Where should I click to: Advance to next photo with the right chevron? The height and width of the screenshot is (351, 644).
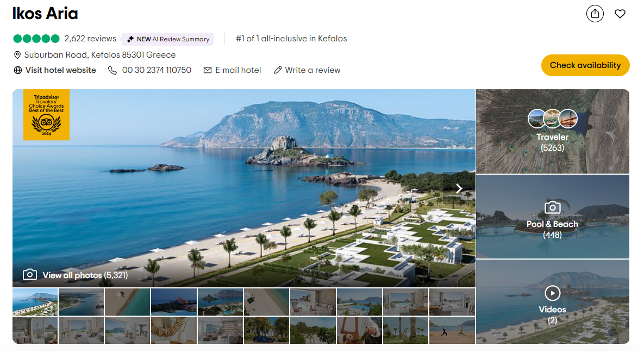[x=459, y=188]
